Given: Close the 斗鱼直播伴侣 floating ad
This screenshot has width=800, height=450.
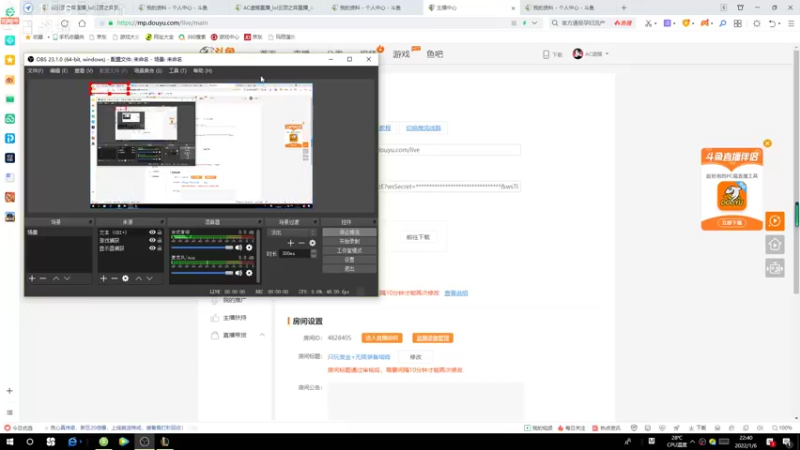Looking at the screenshot, I should 767,143.
